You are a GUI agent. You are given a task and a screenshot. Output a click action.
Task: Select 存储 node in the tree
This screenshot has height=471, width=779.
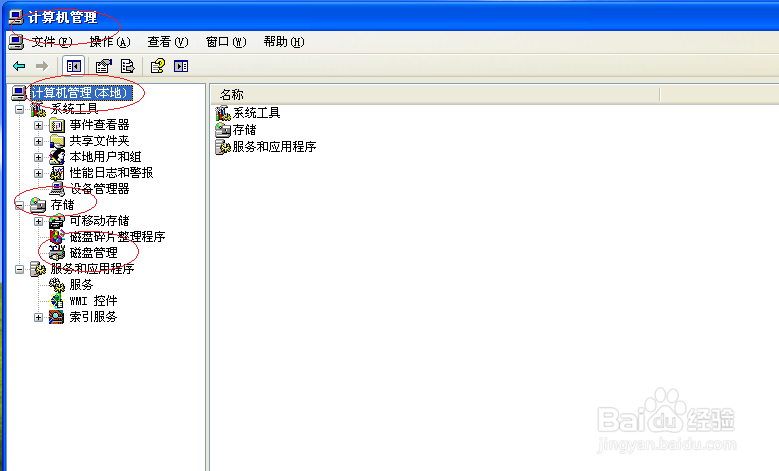[63, 205]
